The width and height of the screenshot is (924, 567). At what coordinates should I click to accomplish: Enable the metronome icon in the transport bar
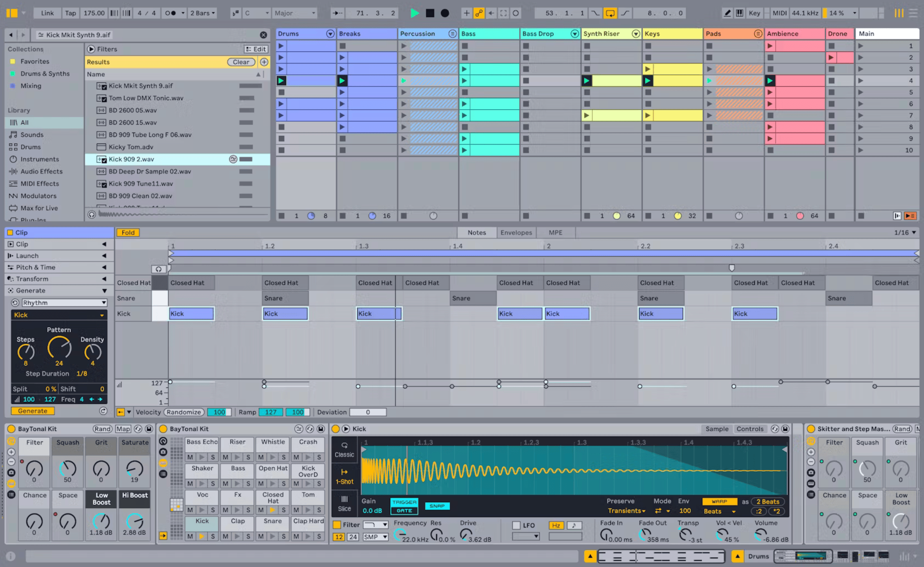click(171, 13)
